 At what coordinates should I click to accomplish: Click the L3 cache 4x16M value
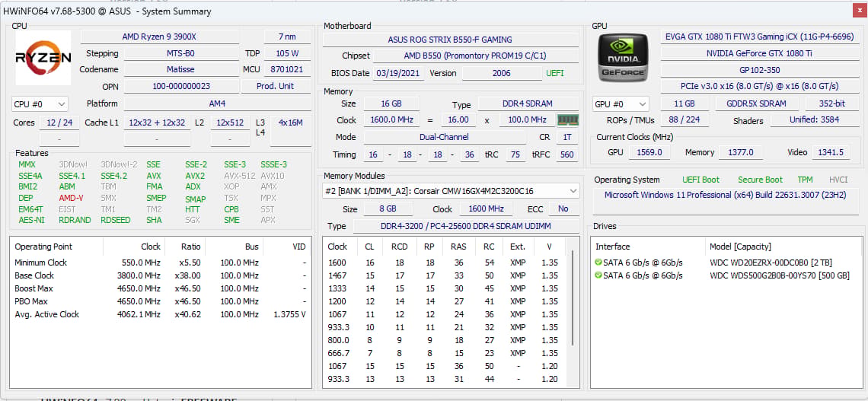point(291,123)
